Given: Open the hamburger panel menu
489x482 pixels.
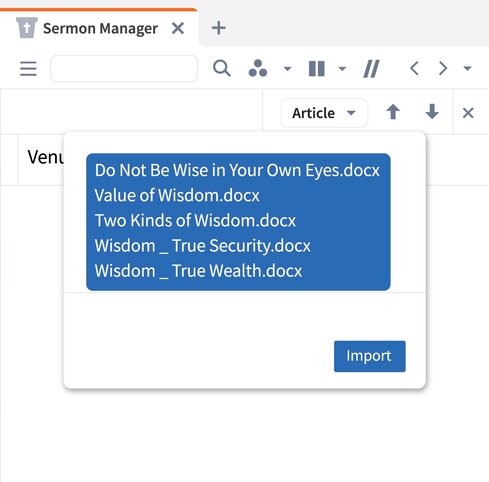Looking at the screenshot, I should coord(28,69).
